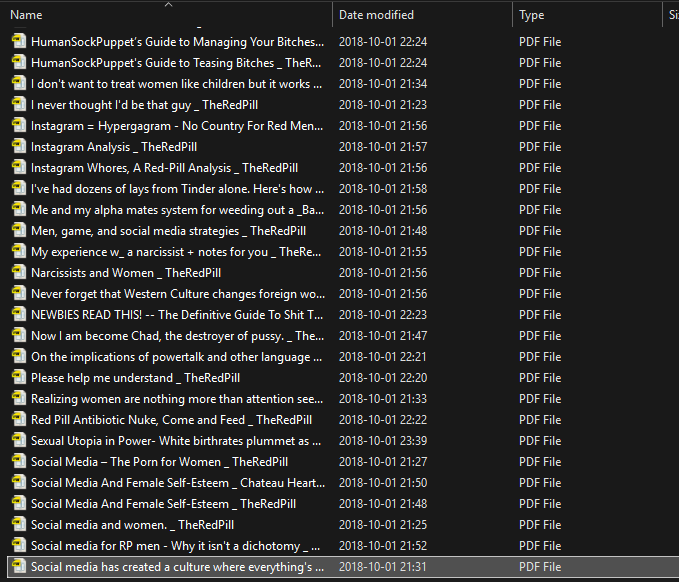The height and width of the screenshot is (582, 679).
Task: Sort files by the Name column header
Action: coord(26,15)
